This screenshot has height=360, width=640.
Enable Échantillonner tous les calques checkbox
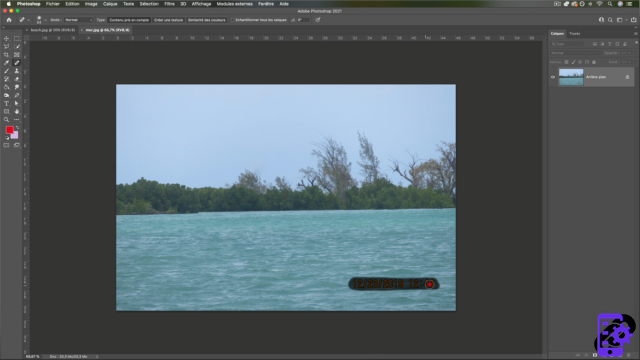(x=233, y=20)
